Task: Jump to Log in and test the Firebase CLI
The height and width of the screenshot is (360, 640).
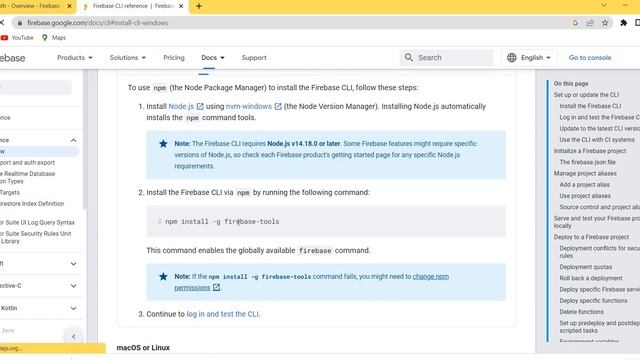Action: (x=599, y=117)
